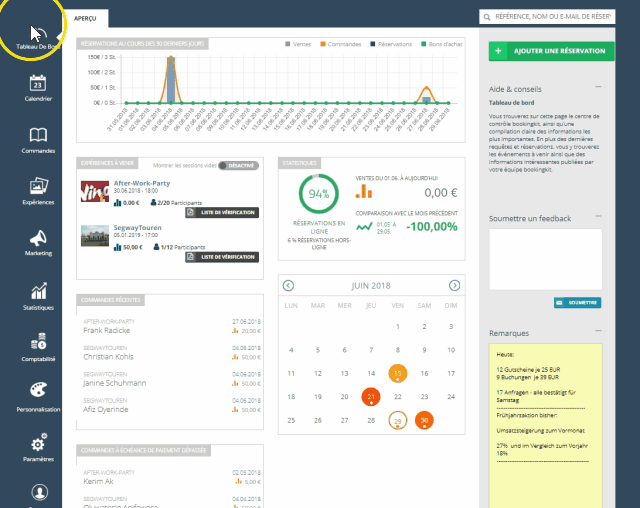
Task: Click the After-Work-Party thumbnail image
Action: coord(95,191)
